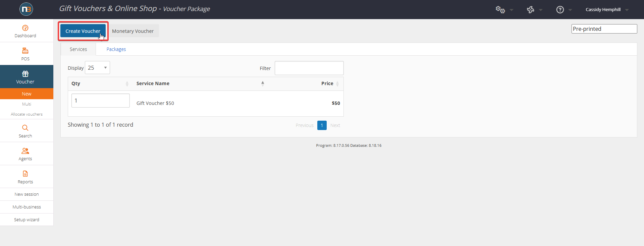Open the Reports document icon
Screen dimensions: 644x246
(25, 174)
